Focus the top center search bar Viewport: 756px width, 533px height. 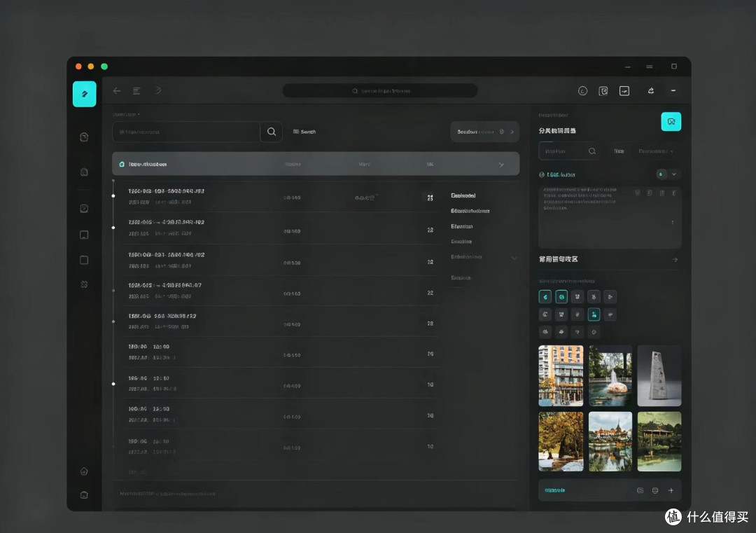380,90
